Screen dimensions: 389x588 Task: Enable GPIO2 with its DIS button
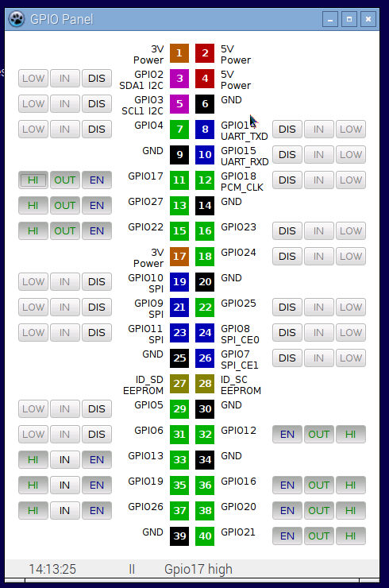[97, 79]
